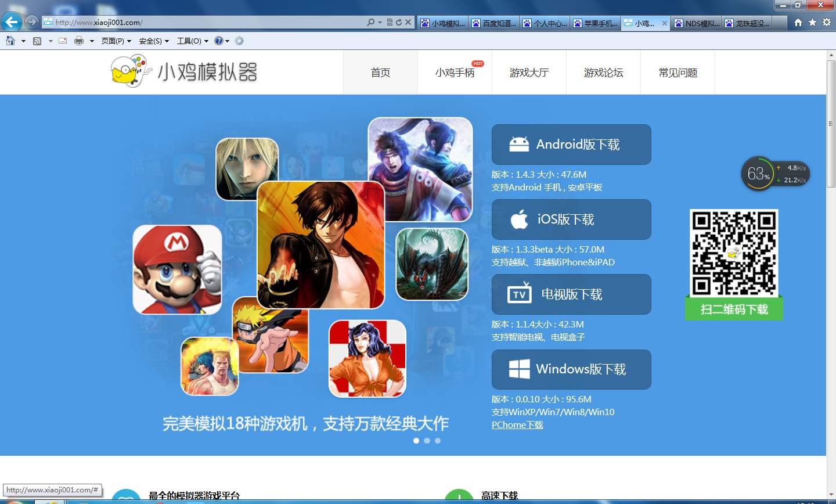Switch to the 百度知道... tab
Screen dimensions: 836x504
pos(494,23)
